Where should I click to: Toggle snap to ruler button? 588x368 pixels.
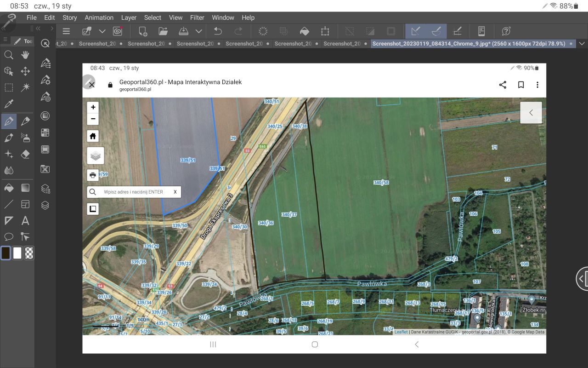click(415, 31)
